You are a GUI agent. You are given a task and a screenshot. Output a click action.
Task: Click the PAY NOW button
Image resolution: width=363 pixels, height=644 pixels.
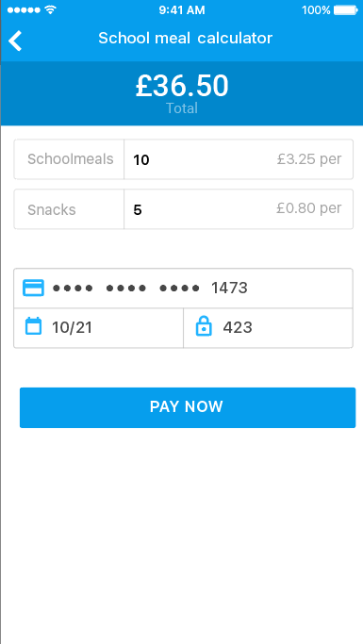[188, 407]
